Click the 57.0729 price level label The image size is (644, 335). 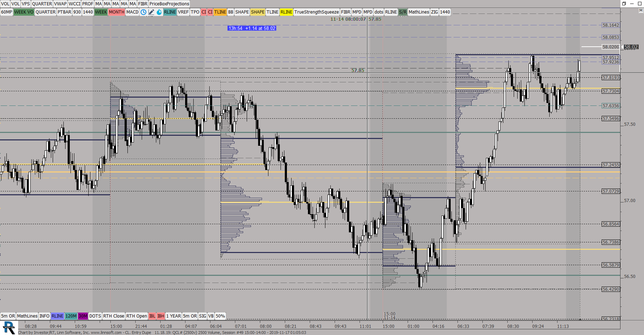(x=611, y=191)
